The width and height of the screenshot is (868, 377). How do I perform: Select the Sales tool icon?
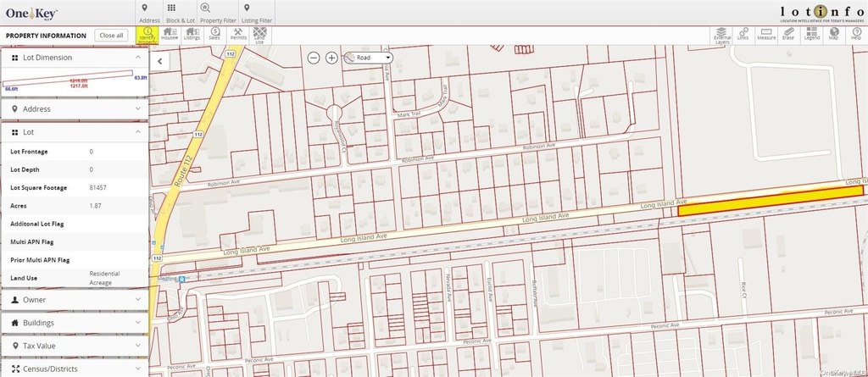coord(215,35)
